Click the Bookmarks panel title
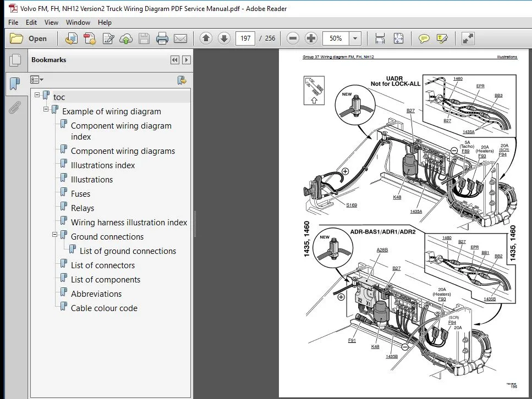Viewport: 532px width, 399px height. pyautogui.click(x=49, y=60)
